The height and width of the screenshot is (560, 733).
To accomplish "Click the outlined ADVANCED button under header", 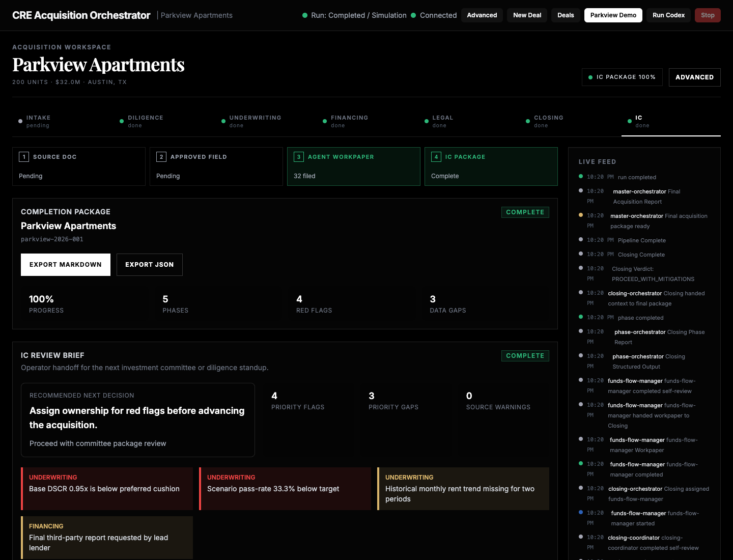I will click(x=694, y=77).
